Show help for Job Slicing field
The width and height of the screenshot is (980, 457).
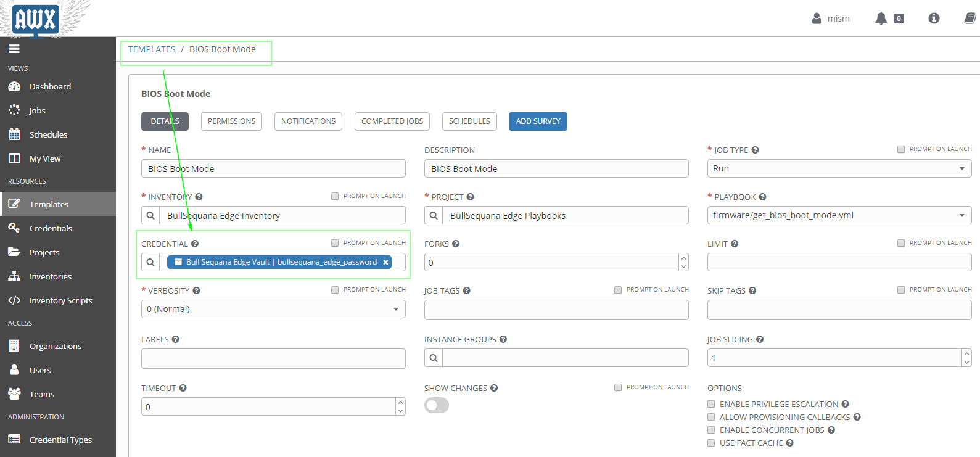[x=760, y=339]
